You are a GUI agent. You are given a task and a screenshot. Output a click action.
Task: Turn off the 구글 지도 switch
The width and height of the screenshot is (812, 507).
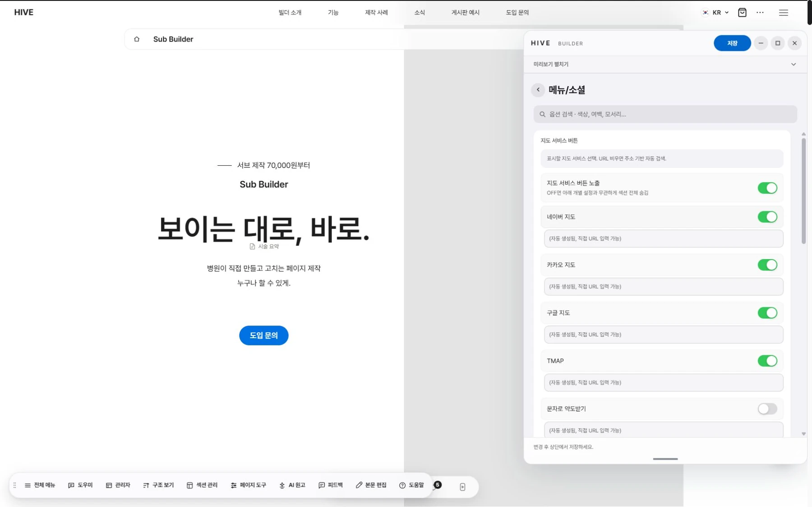pyautogui.click(x=767, y=313)
